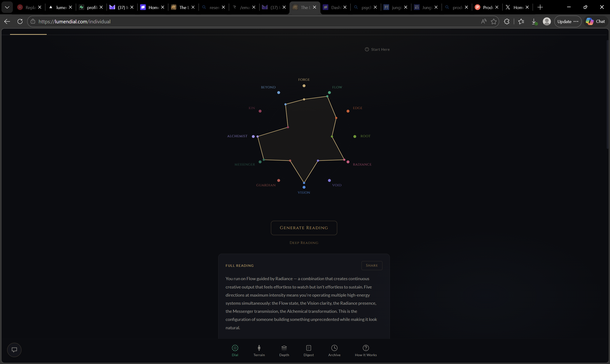
Task: Open the feedback chat bubble icon
Action: click(x=14, y=349)
